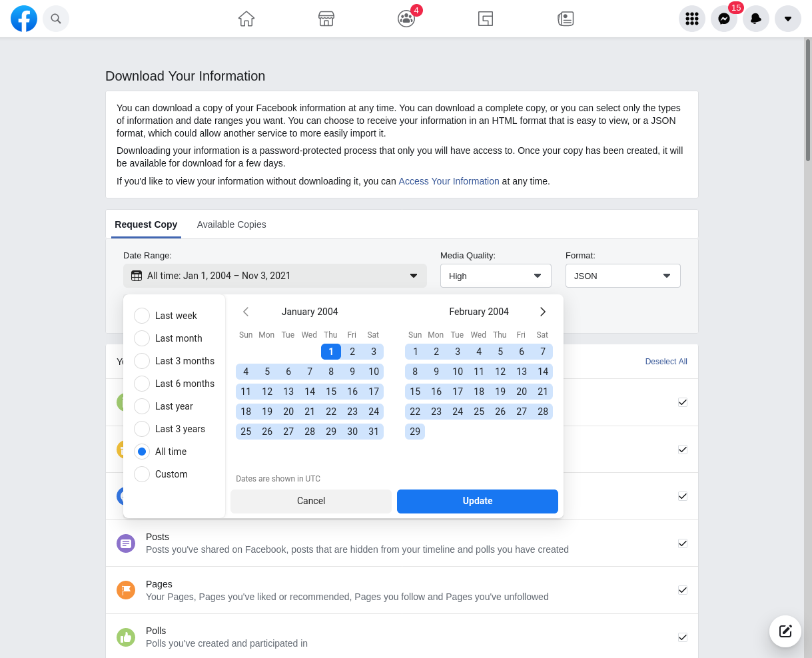Expand the Media Quality High dropdown
The image size is (812, 658).
[x=496, y=276]
